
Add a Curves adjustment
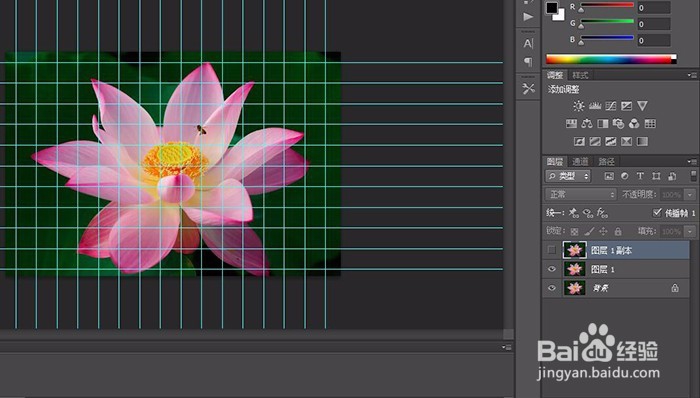pyautogui.click(x=611, y=106)
